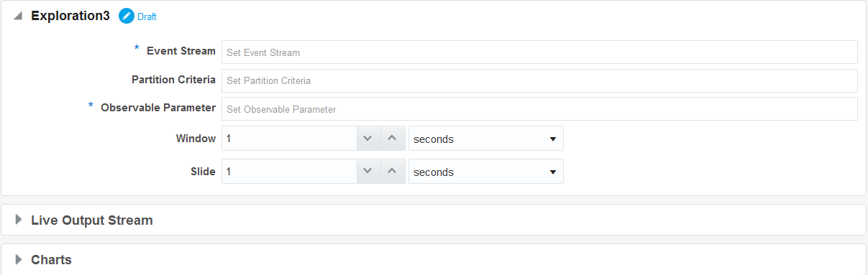
Task: Increase the Window value with up arrow
Action: pos(391,139)
